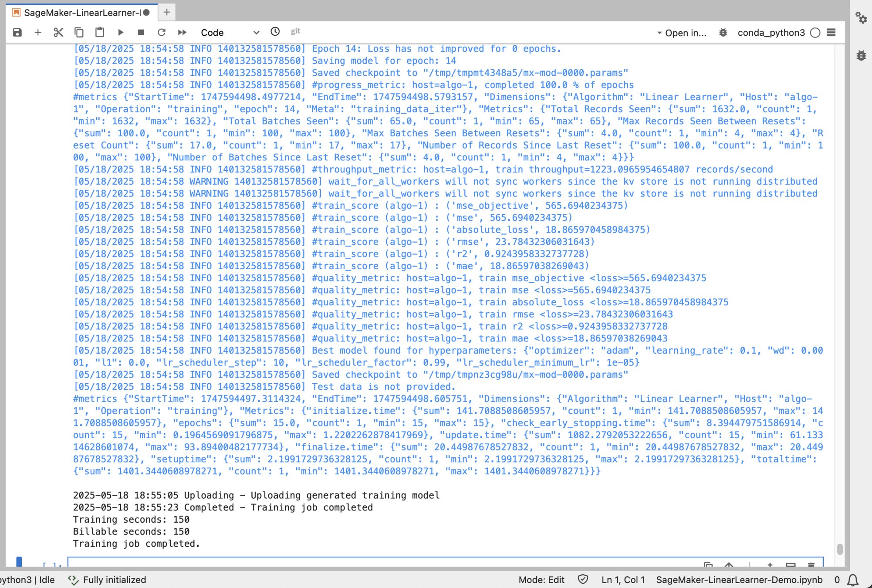Open the hamburger menu near kernel status
Screen dimensions: 872x588
click(x=831, y=33)
